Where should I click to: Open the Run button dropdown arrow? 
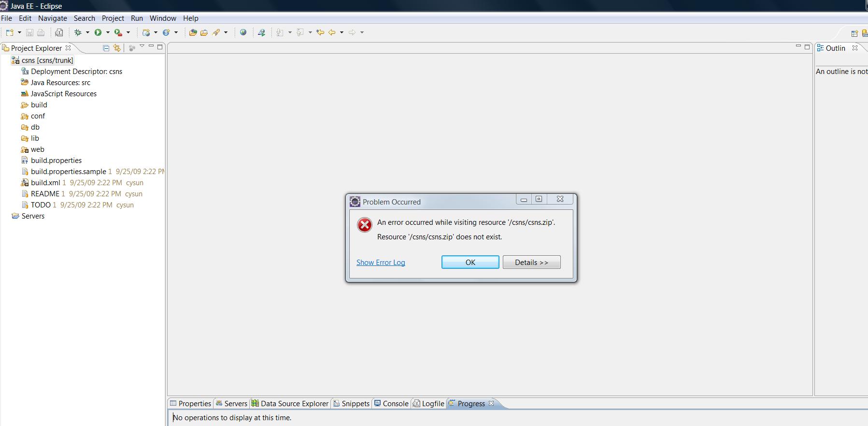coord(108,32)
